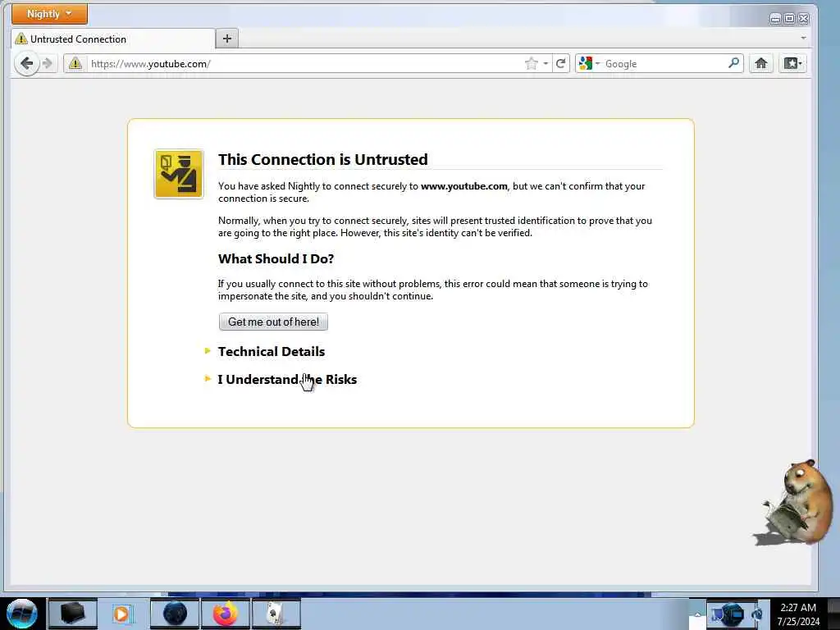
Task: Open the URL history dropdown arrow
Action: tap(546, 64)
